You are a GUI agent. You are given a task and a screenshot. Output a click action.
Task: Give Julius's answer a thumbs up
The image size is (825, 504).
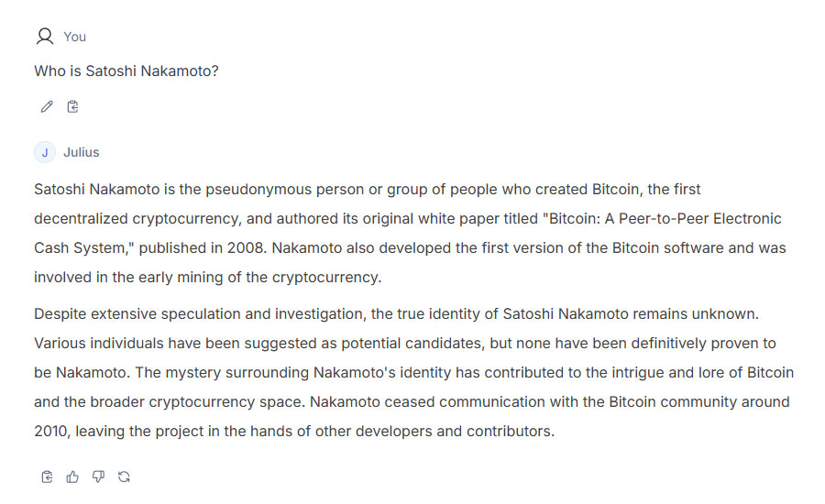tap(72, 477)
